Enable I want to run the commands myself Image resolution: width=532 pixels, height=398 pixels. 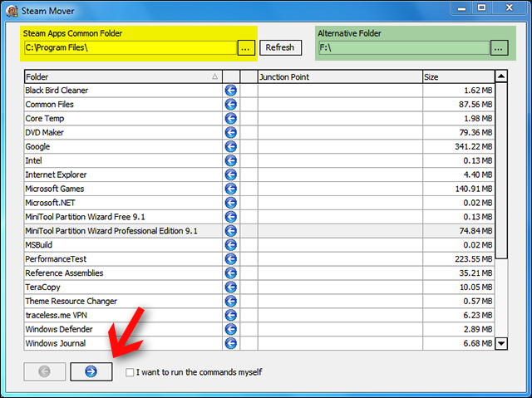click(x=130, y=372)
